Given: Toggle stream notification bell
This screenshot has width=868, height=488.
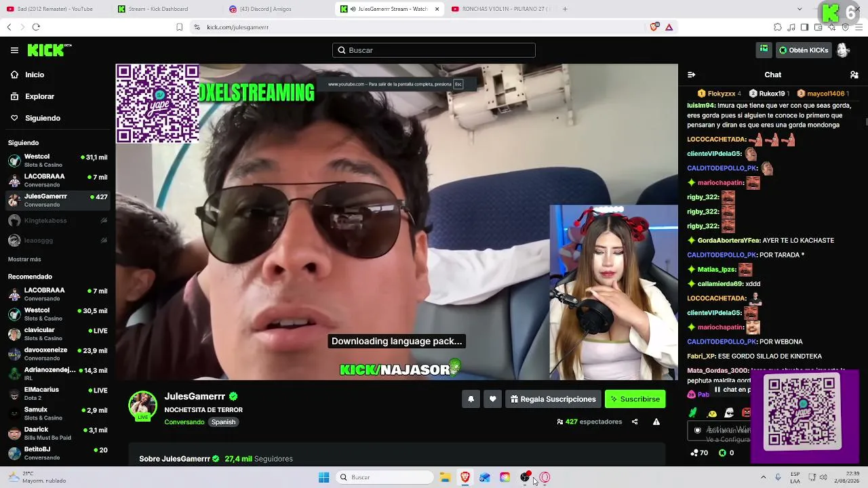Looking at the screenshot, I should [x=471, y=399].
